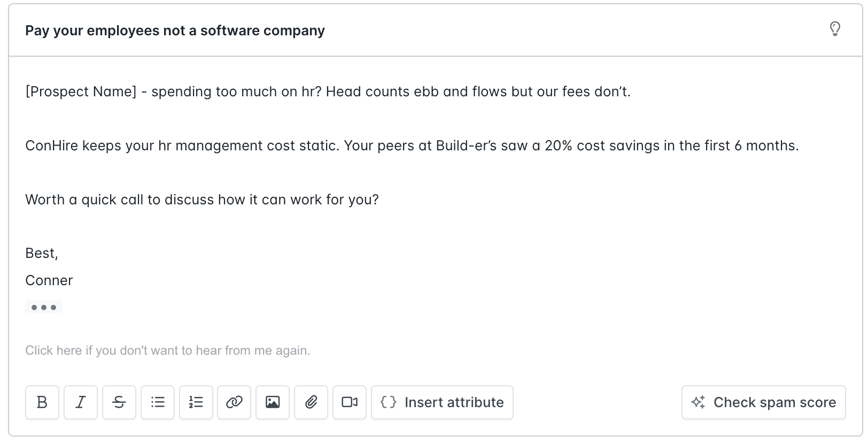Insert an image into the email
868x443 pixels.
click(x=273, y=402)
